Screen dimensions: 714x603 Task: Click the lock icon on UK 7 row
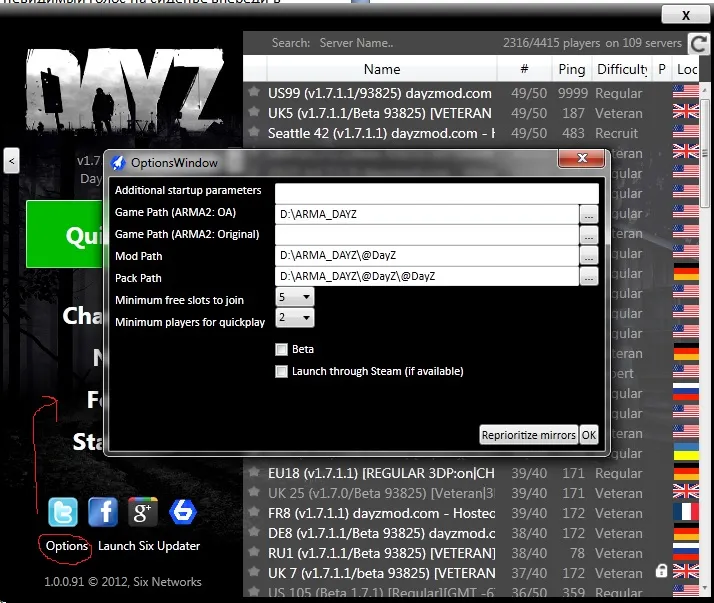(661, 571)
